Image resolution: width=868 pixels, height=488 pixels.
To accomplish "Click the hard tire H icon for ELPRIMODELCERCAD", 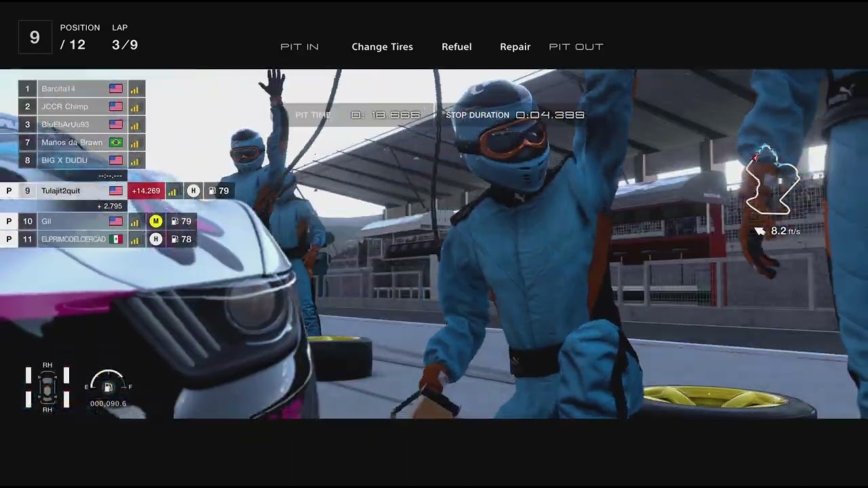I will click(156, 239).
